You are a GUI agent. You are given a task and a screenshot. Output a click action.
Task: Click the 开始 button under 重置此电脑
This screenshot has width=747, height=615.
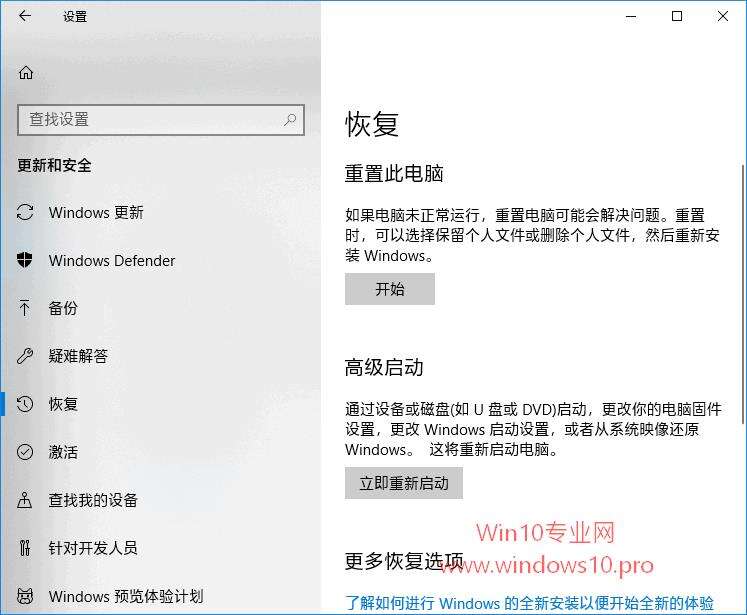pos(390,289)
